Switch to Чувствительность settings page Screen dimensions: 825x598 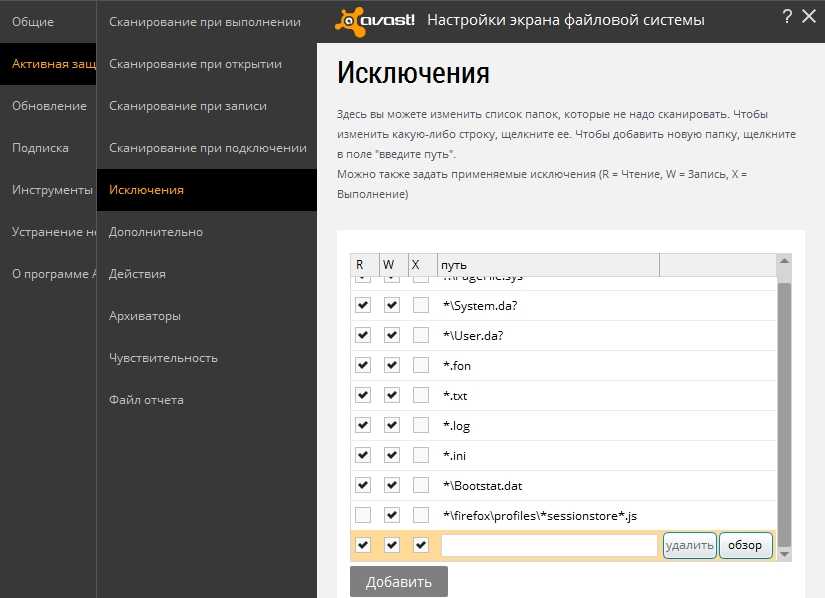click(163, 357)
